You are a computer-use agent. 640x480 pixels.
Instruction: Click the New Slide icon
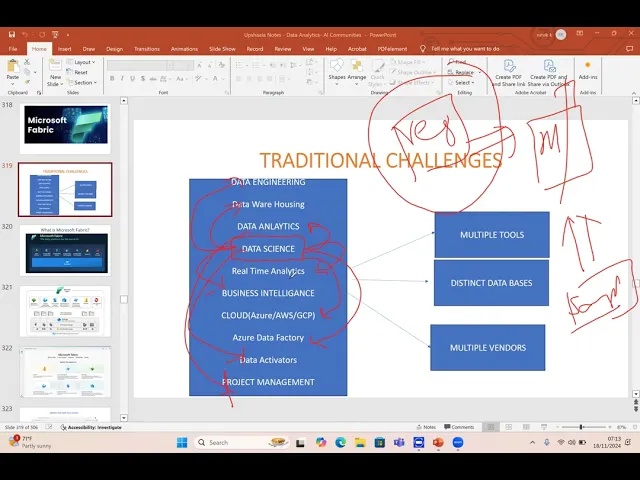[x=55, y=65]
